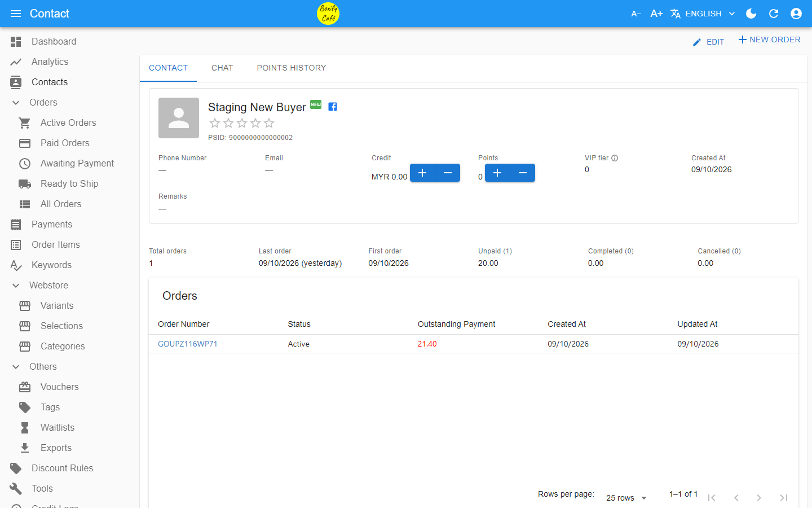812x508 pixels.
Task: Increase font size with A+ button
Action: (x=656, y=14)
